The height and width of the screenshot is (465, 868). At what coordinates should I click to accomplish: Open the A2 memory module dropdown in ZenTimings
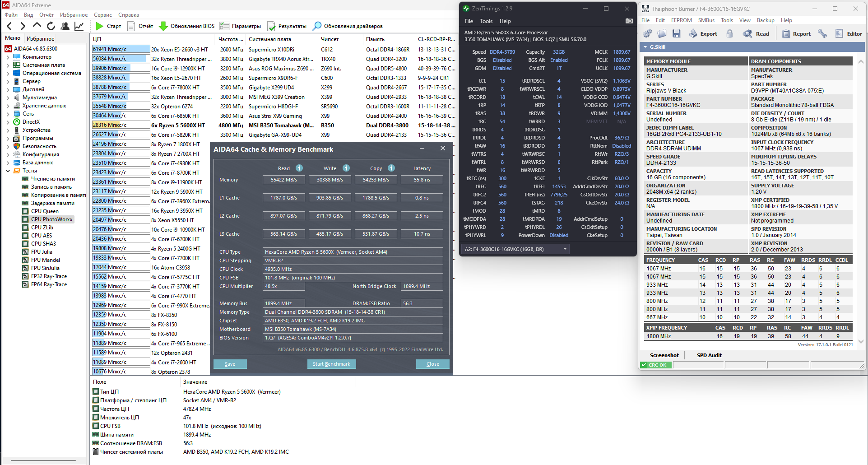pos(516,249)
